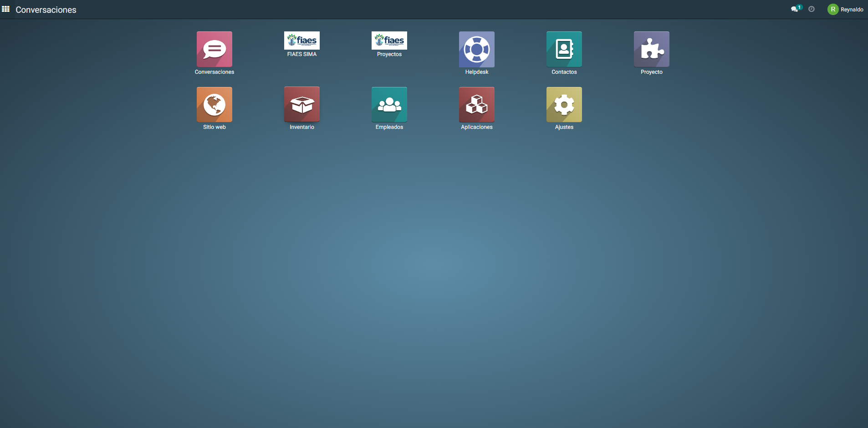Launch the Proyecto puzzle piece icon
Image resolution: width=868 pixels, height=428 pixels.
pyautogui.click(x=651, y=49)
